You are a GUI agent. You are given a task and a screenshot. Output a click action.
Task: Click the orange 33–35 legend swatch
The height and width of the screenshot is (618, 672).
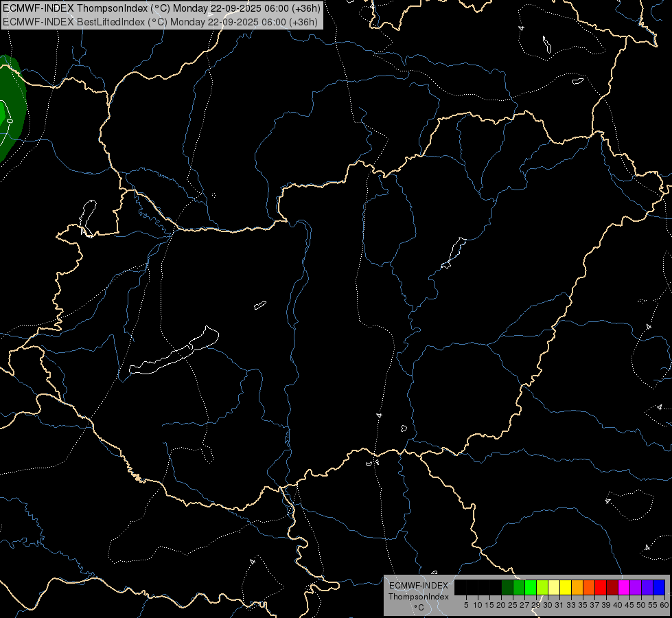(577, 588)
